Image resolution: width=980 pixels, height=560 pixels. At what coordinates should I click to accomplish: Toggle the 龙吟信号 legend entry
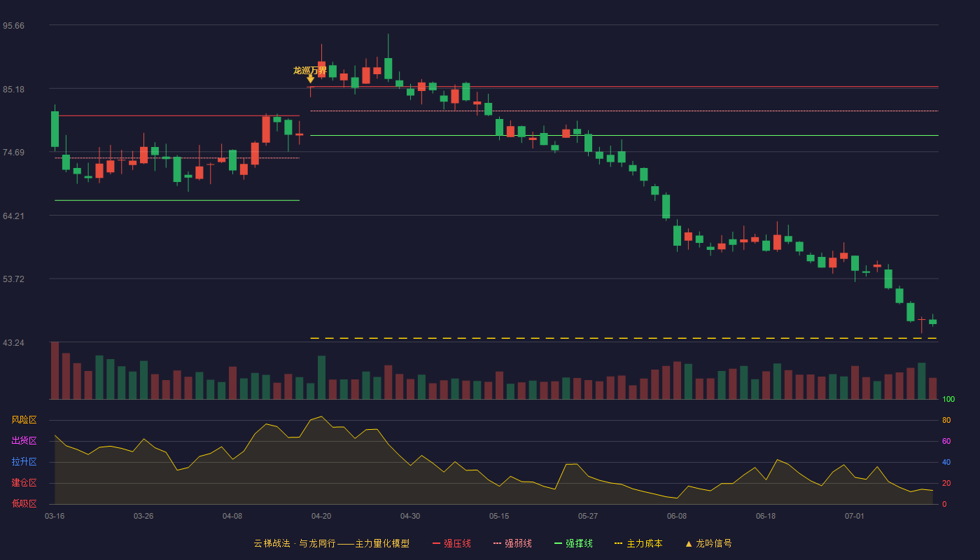click(x=708, y=543)
